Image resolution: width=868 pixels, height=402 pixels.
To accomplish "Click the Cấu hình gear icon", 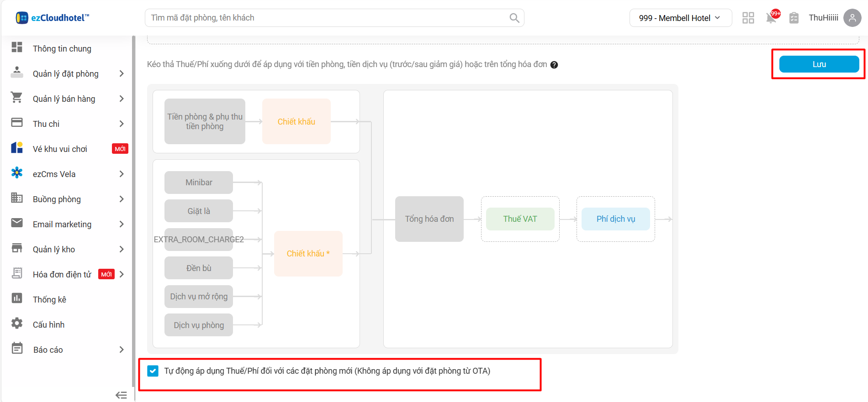I will coord(17,324).
